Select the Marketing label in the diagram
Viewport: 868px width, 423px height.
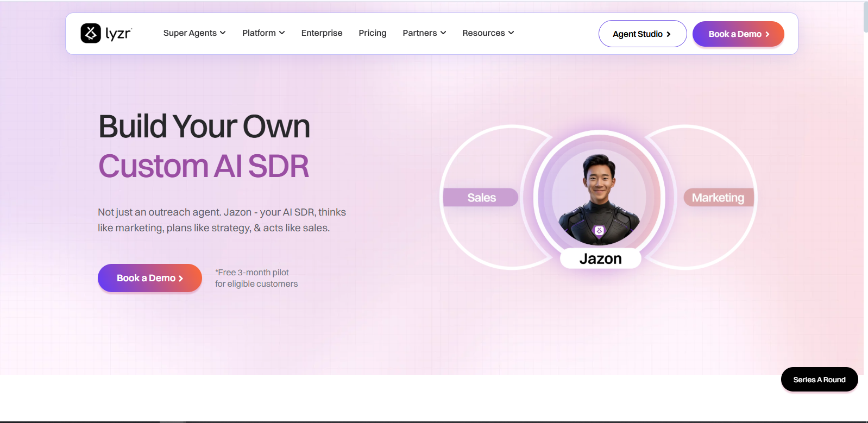click(x=718, y=198)
